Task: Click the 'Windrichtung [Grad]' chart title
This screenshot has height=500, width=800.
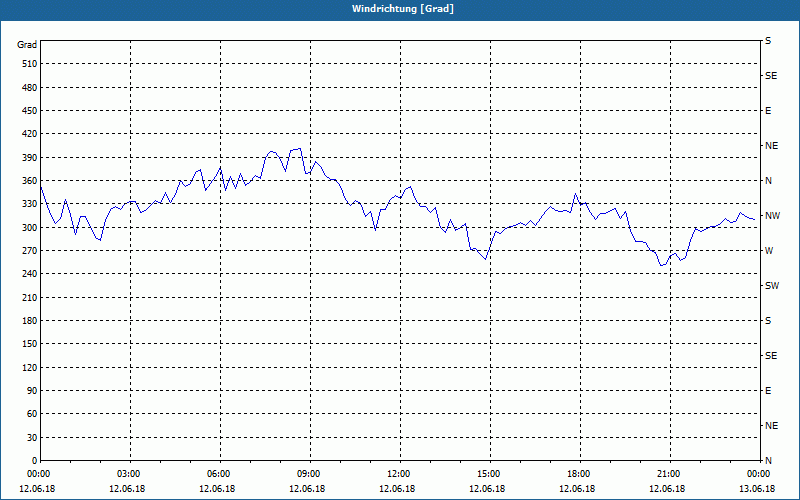Action: pos(403,9)
